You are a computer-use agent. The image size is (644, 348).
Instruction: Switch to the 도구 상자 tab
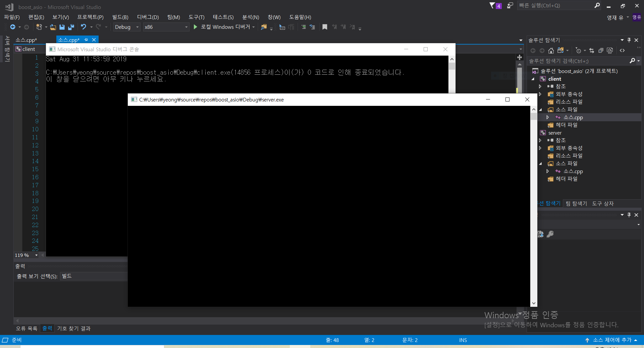click(603, 204)
